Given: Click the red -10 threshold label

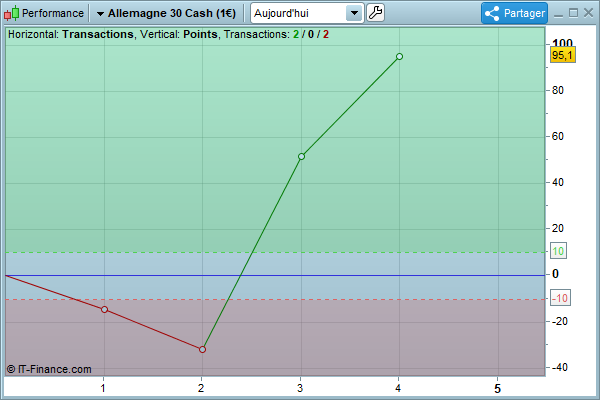Looking at the screenshot, I should pyautogui.click(x=560, y=298).
